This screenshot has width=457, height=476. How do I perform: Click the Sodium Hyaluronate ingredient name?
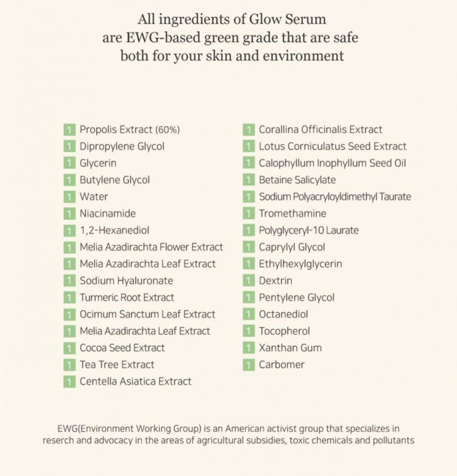126,281
